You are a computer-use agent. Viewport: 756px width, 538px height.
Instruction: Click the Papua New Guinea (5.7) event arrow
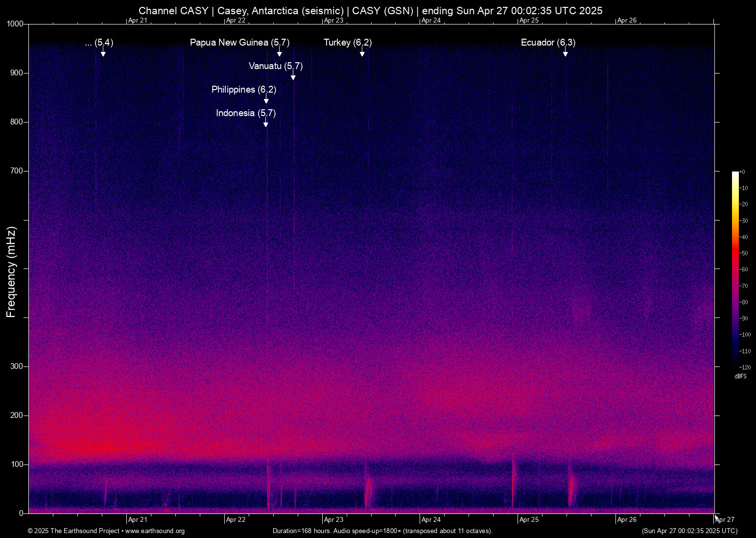[279, 53]
